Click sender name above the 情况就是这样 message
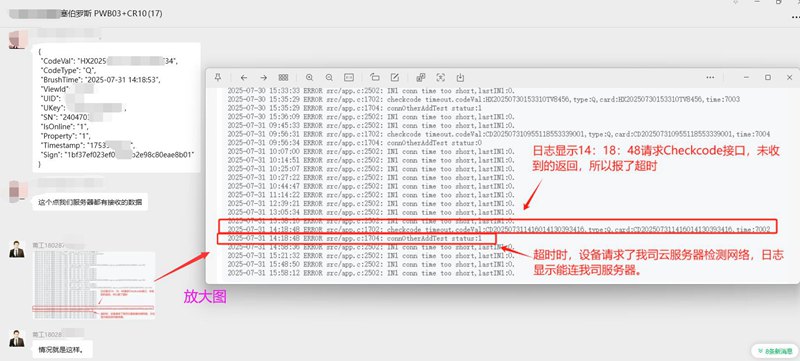800x361 pixels. click(58, 333)
